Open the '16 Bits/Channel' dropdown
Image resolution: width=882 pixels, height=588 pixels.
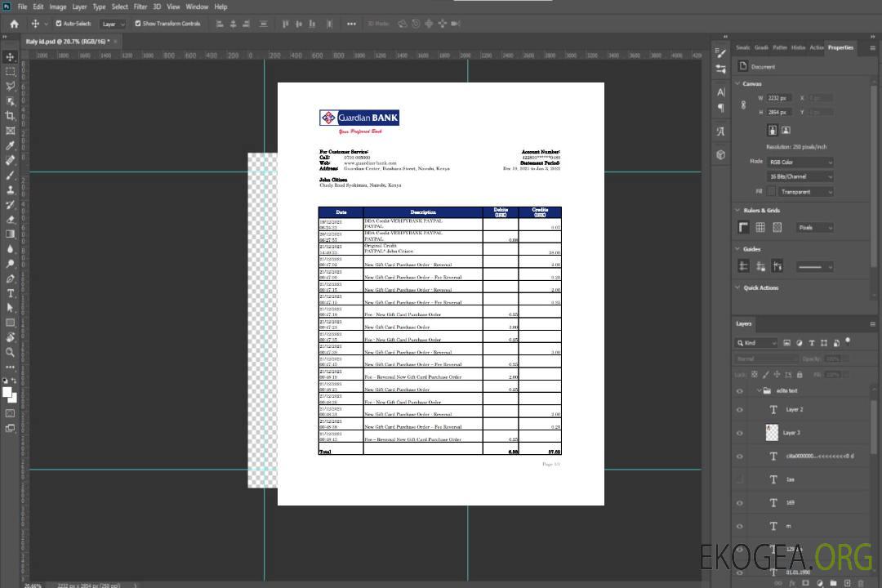point(800,176)
